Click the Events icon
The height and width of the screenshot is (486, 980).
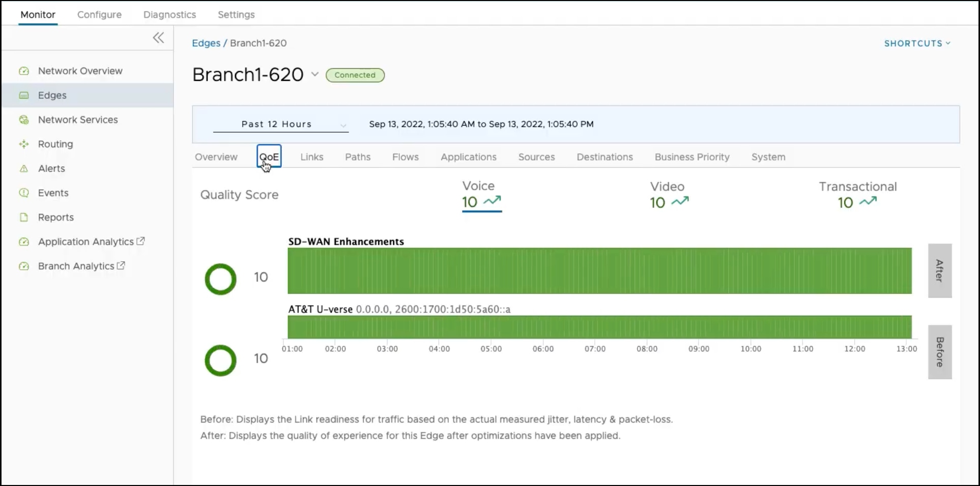tap(24, 193)
